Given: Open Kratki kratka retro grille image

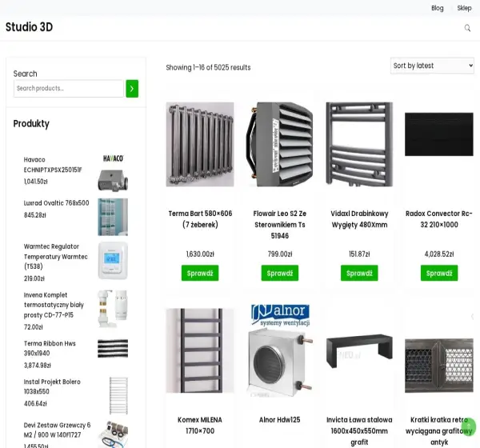Looking at the screenshot, I should coord(439,366).
